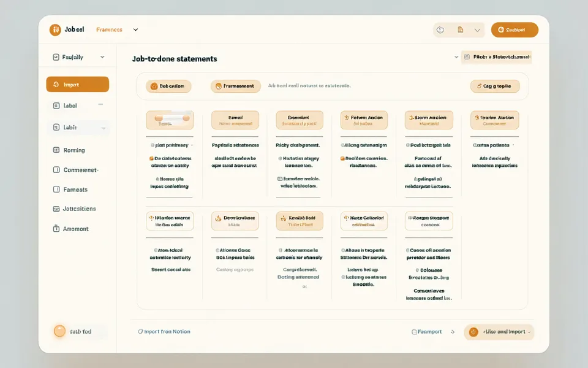Click the arrow next to Fasmport
This screenshot has height=368, width=588.
[x=453, y=332]
